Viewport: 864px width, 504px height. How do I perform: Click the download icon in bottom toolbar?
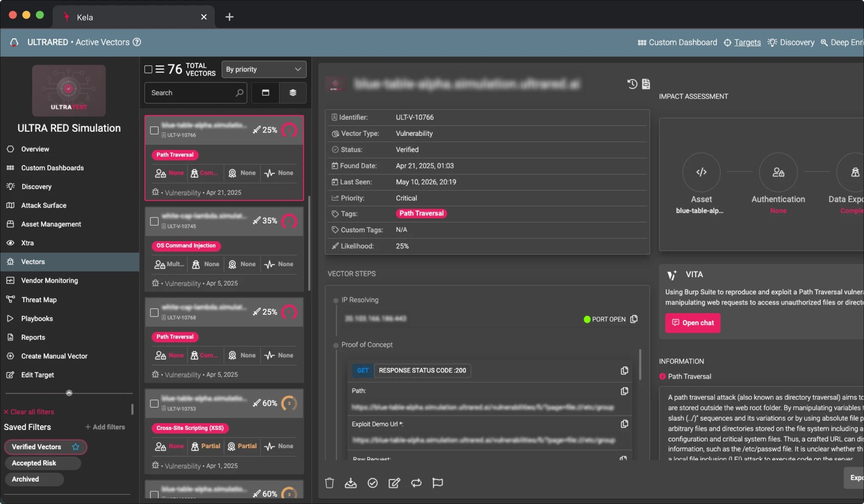[351, 483]
